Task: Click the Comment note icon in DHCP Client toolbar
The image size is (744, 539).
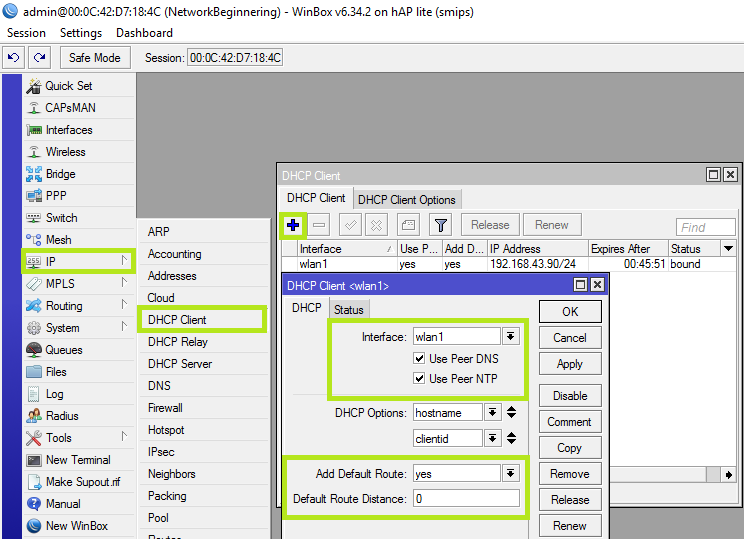Action: (408, 225)
